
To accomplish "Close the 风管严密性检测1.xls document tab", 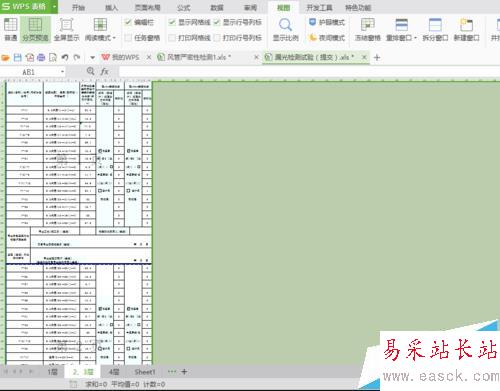I will point(256,57).
